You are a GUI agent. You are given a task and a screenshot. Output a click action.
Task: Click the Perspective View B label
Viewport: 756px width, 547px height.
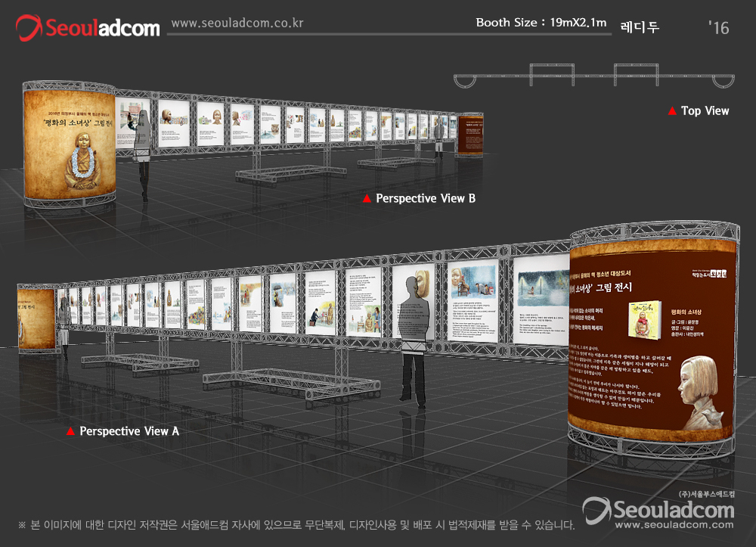click(426, 199)
